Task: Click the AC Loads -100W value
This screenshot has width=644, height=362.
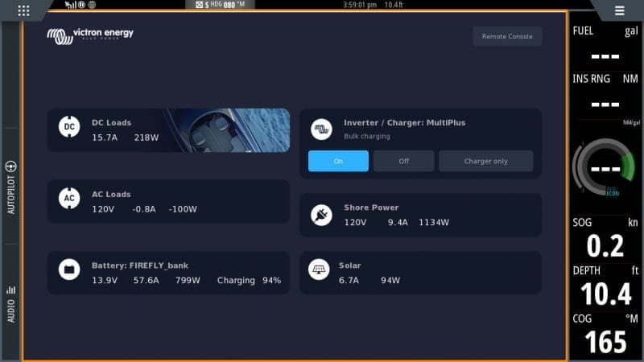Action: (183, 209)
